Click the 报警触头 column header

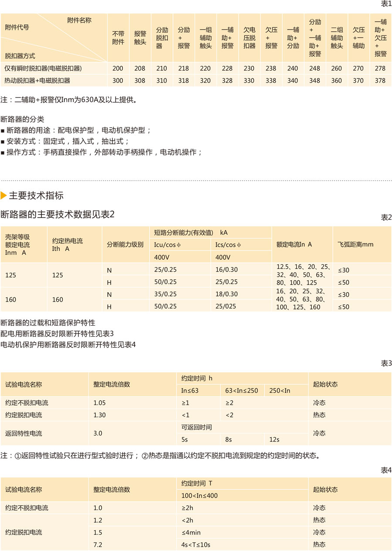click(x=140, y=38)
